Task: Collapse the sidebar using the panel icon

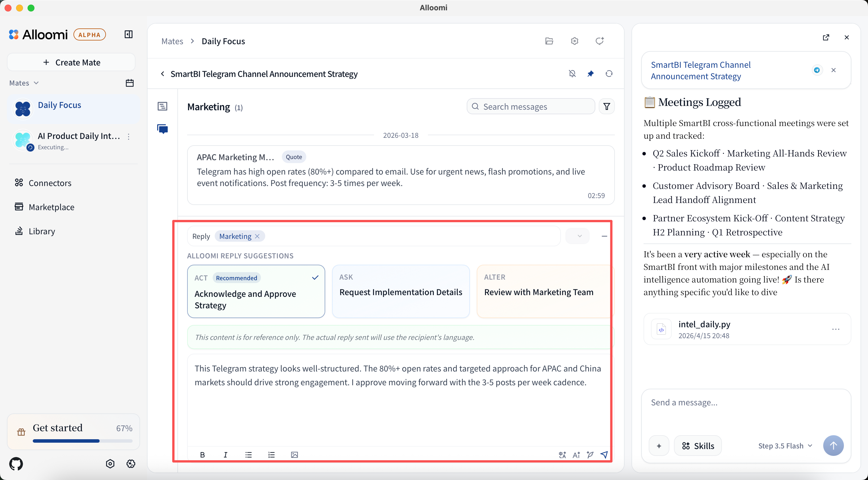Action: click(x=128, y=34)
